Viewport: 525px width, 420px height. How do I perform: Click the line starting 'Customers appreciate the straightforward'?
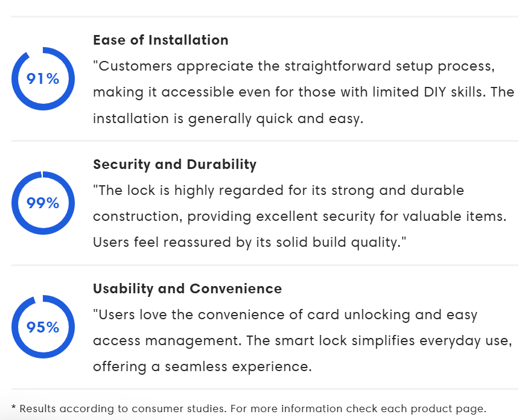[x=294, y=66]
